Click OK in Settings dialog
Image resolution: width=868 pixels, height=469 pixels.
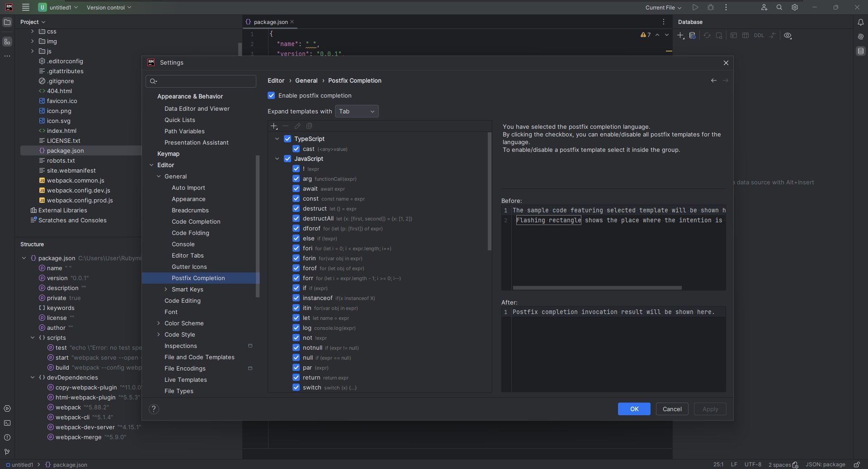coord(634,409)
